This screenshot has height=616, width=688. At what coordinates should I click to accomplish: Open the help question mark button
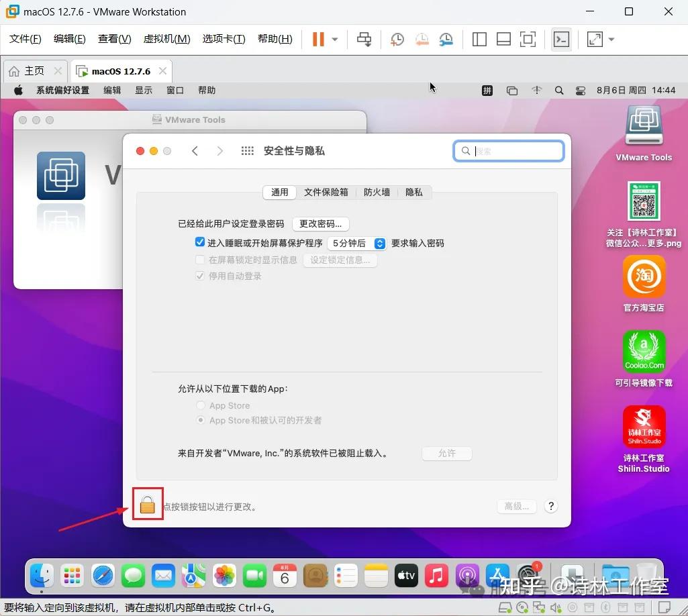[550, 507]
